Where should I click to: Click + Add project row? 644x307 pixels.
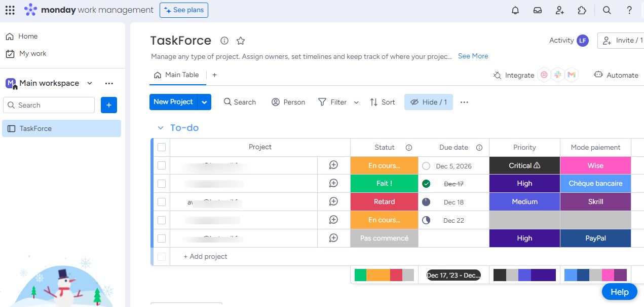pyautogui.click(x=205, y=257)
